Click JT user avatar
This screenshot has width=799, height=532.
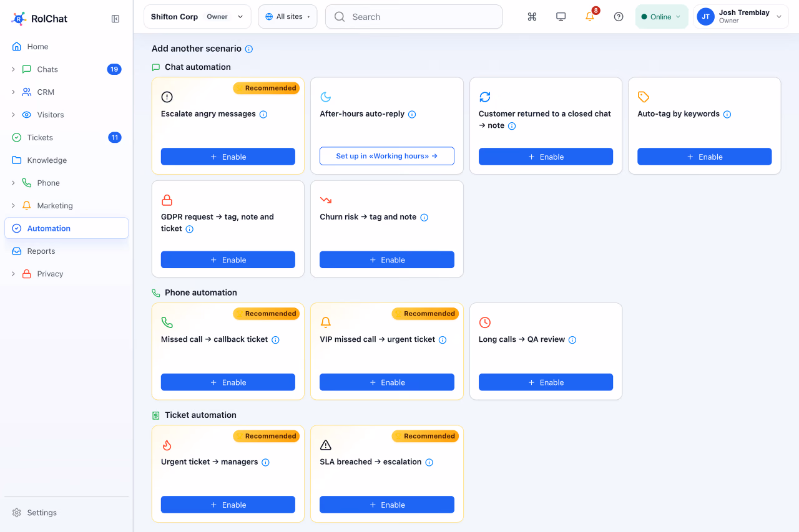[706, 17]
